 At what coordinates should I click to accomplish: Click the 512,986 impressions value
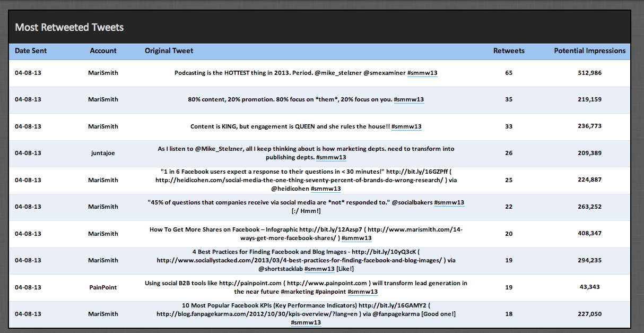pyautogui.click(x=590, y=73)
